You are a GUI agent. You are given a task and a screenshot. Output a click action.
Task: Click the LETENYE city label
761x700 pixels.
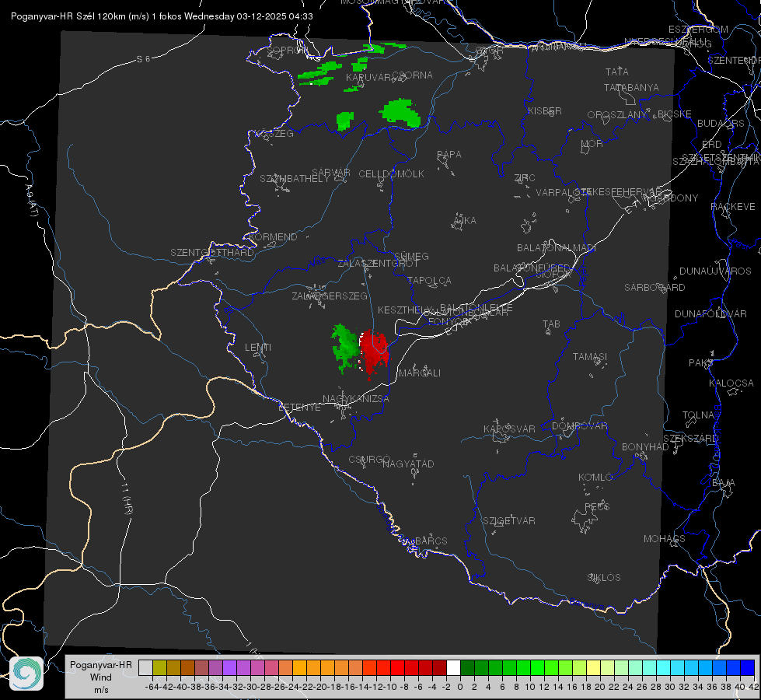point(299,408)
